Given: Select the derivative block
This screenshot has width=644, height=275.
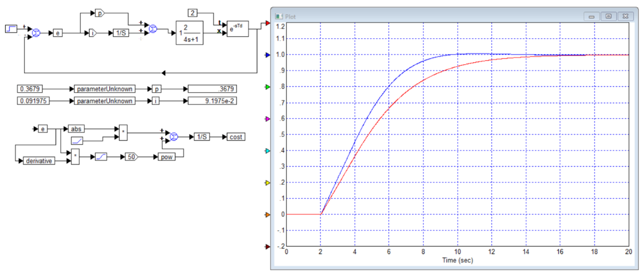Looking at the screenshot, I should point(39,161).
